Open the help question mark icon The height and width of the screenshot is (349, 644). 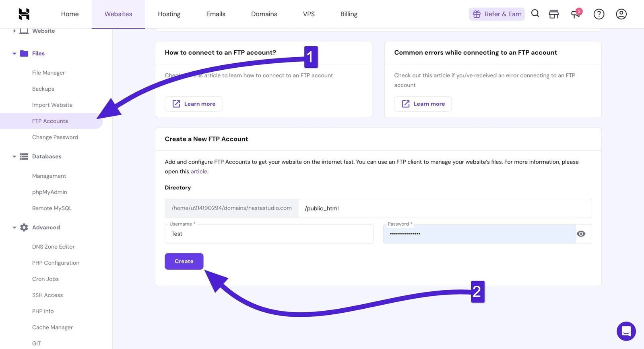pos(599,14)
